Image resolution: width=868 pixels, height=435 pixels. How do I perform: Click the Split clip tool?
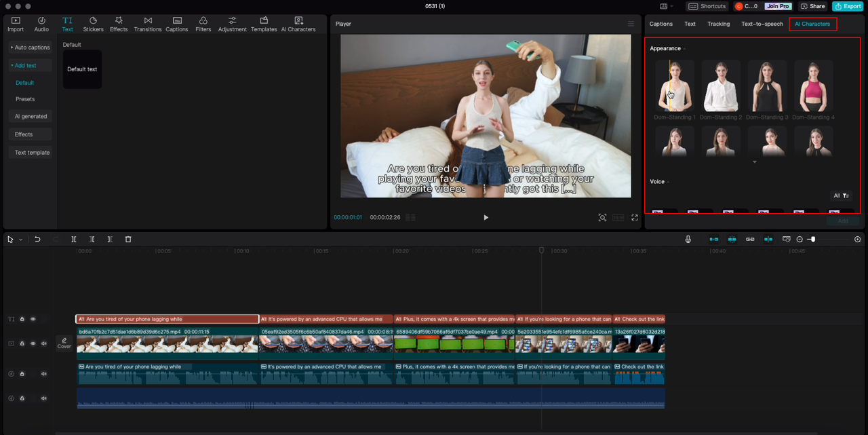pos(74,240)
